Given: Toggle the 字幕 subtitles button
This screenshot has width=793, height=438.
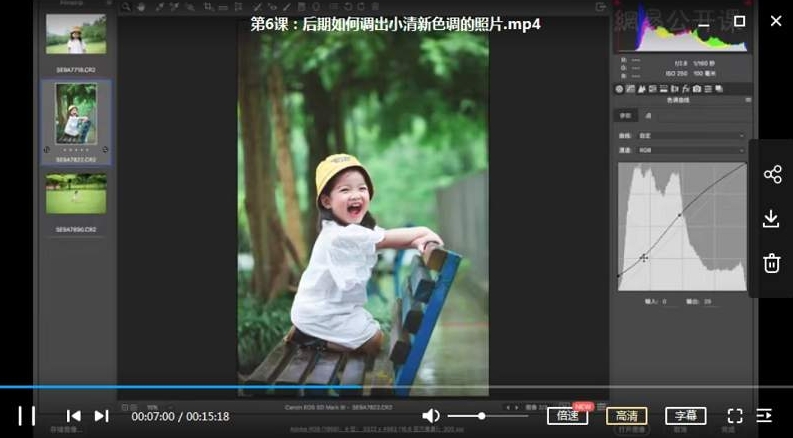Looking at the screenshot, I should [x=686, y=416].
